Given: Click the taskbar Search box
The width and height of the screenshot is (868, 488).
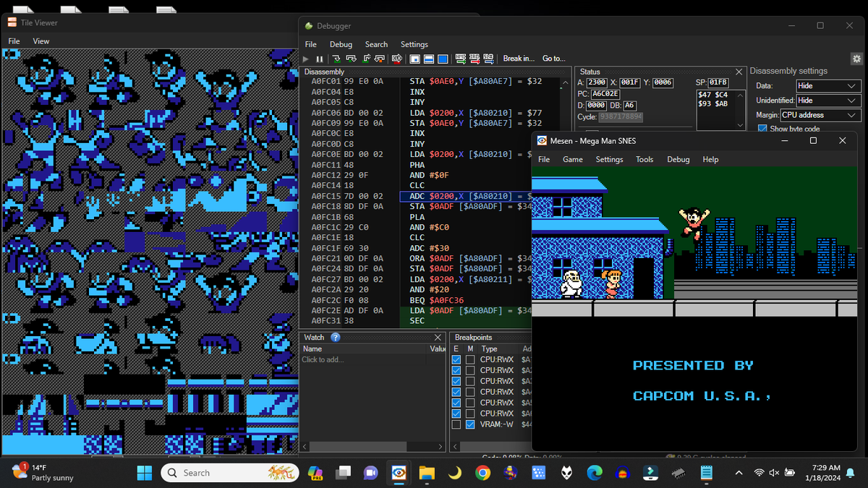Looking at the screenshot, I should (x=229, y=473).
